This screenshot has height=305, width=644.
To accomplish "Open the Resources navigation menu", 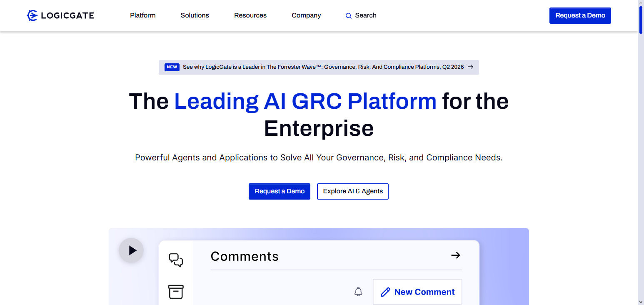I will (x=250, y=15).
